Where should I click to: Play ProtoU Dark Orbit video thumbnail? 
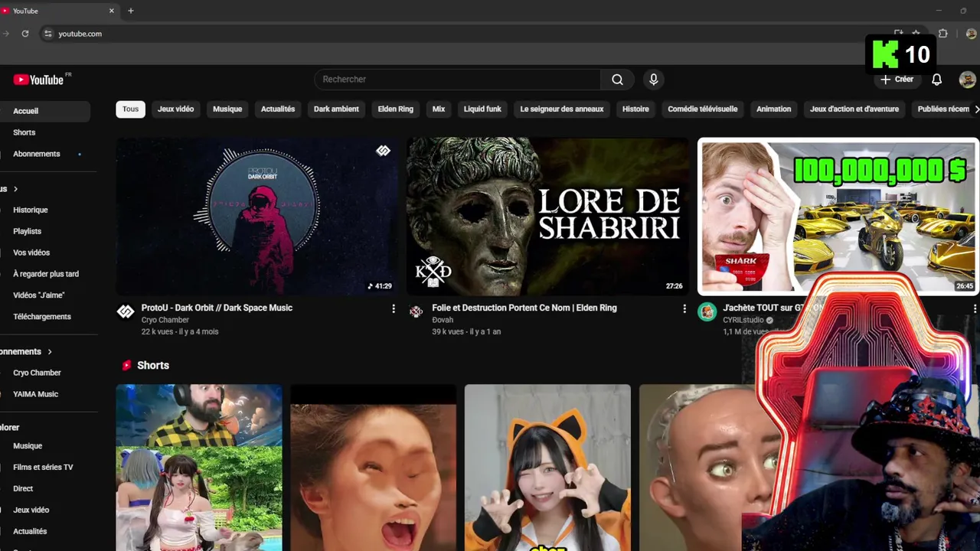coord(256,216)
